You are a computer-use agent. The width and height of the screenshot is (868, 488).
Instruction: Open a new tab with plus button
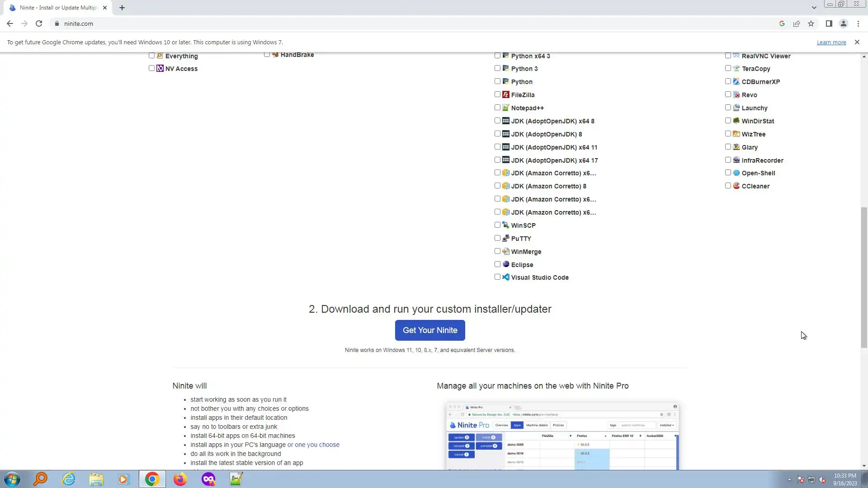(122, 8)
